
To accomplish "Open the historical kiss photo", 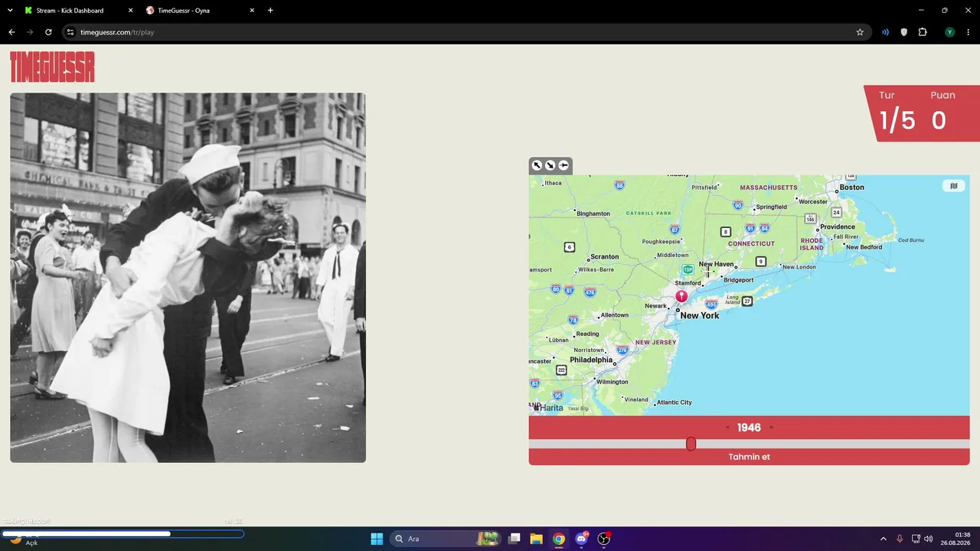I will click(188, 278).
